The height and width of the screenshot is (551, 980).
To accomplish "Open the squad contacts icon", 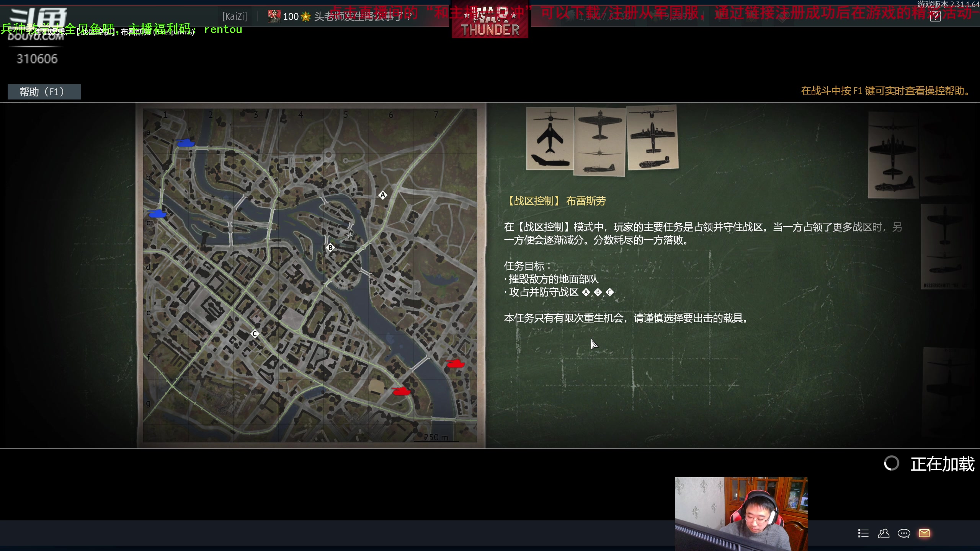I will [884, 533].
